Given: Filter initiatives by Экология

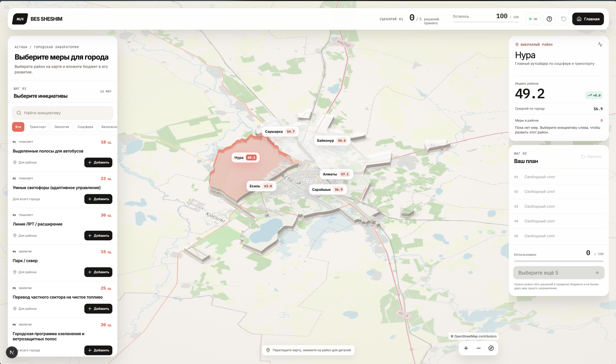Looking at the screenshot, I should coord(62,127).
